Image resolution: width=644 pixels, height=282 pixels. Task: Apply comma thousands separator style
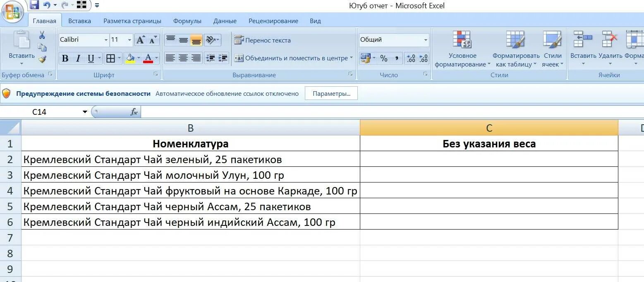(x=396, y=58)
